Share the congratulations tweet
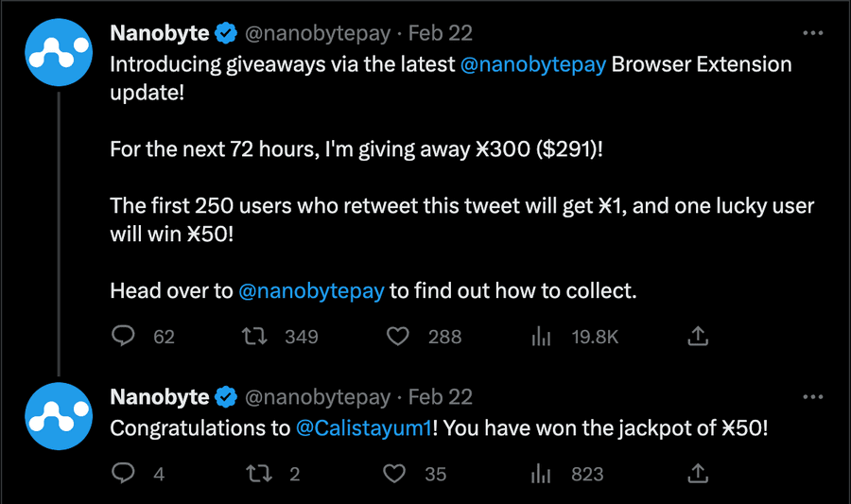851x504 pixels. (x=698, y=474)
